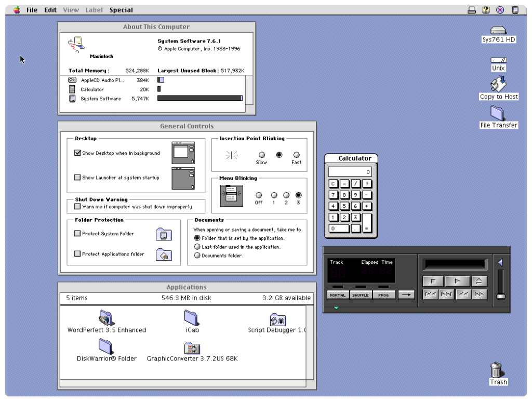This screenshot has width=532, height=402.
Task: Click the CD player volume slider knob
Action: tap(501, 297)
